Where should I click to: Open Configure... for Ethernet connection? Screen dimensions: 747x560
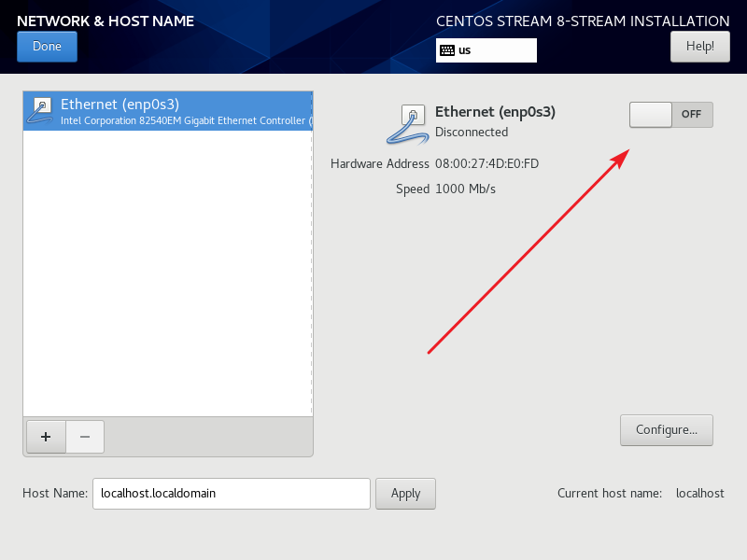[667, 430]
